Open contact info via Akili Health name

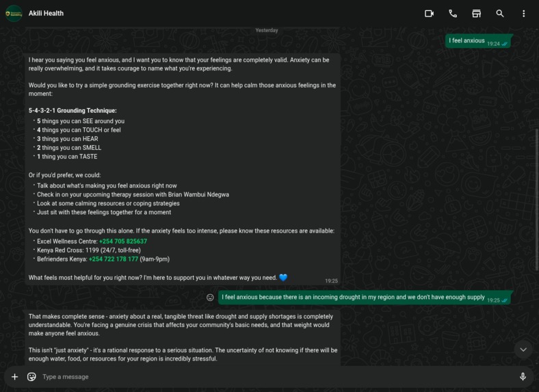point(46,14)
